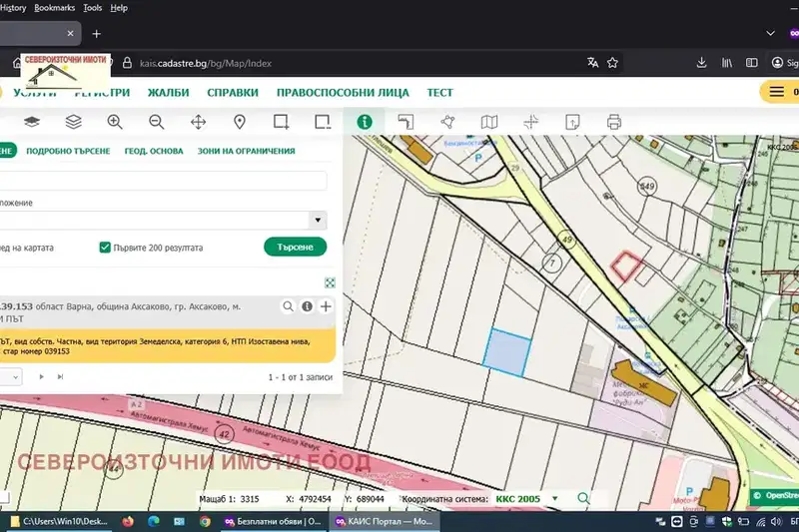Screen dimensions: 799x532
Task: Open the yellow hamburger menu button
Action: point(779,92)
